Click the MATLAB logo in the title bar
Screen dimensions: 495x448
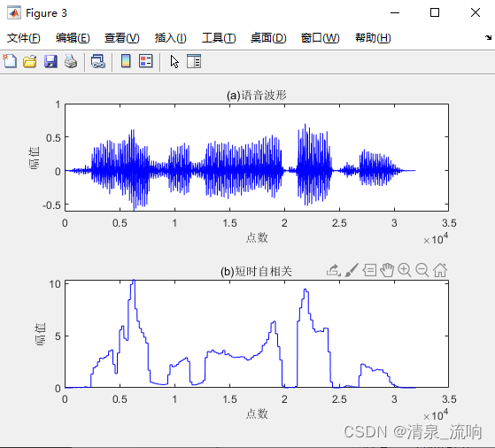pos(14,13)
